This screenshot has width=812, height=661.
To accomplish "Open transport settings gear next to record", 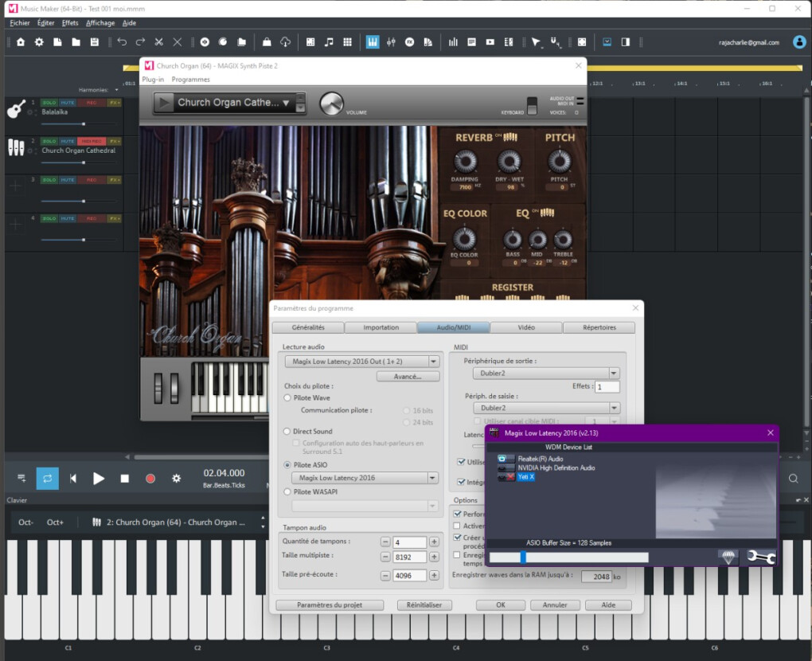I will coord(176,478).
